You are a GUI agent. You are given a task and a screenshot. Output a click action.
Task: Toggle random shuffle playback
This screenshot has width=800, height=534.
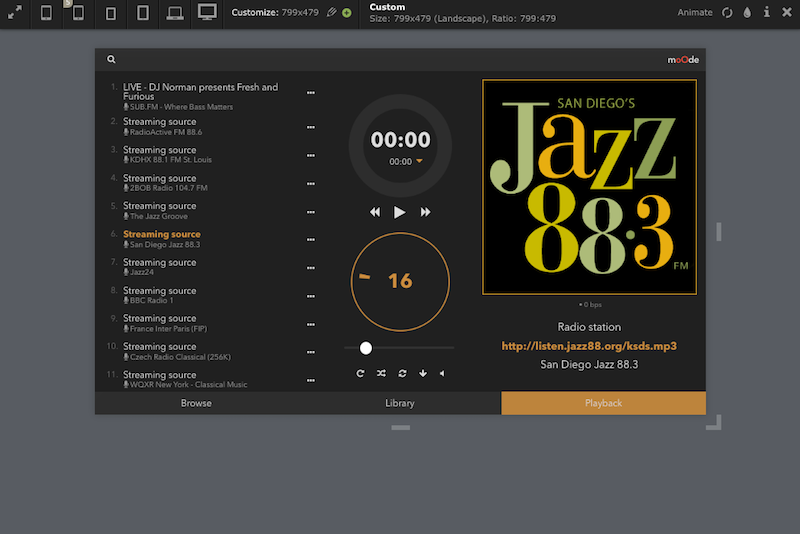pos(381,373)
